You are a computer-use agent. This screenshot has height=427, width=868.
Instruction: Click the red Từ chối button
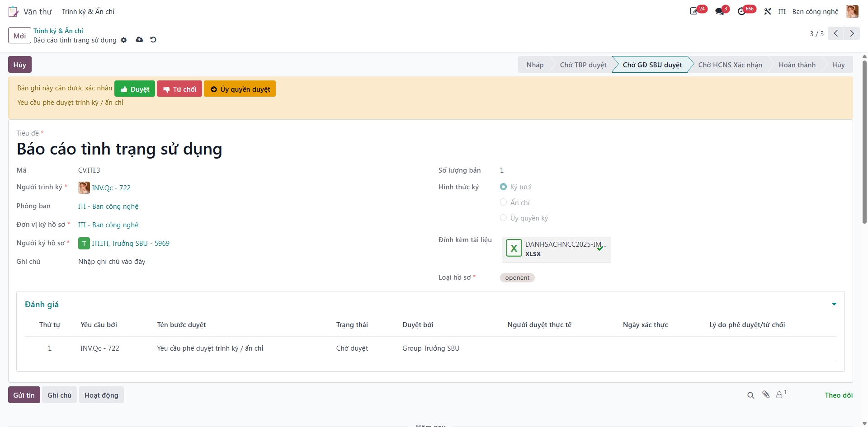[x=179, y=89]
